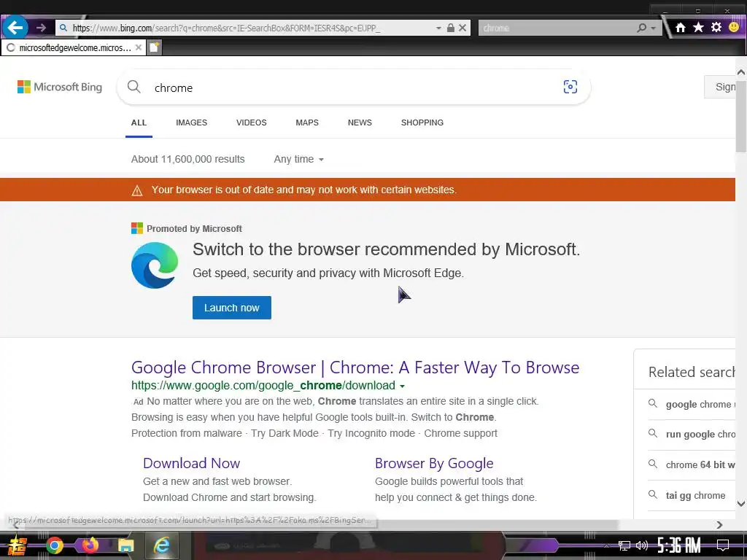
Task: Open the Start menu button
Action: coord(18,545)
